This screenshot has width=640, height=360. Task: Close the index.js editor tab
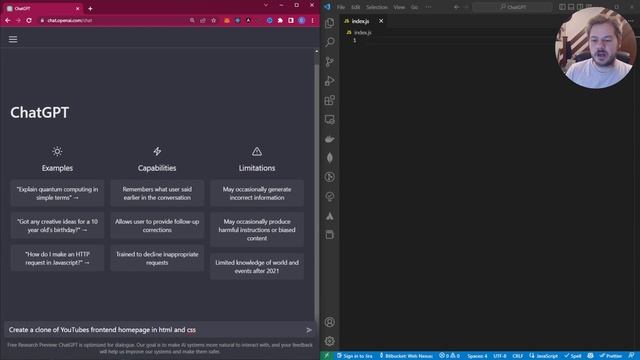381,21
